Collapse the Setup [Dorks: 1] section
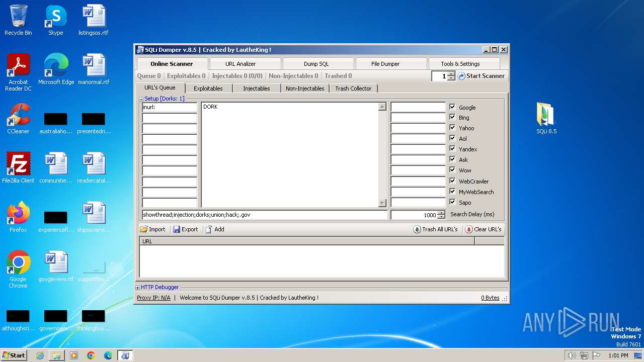 pos(141,99)
